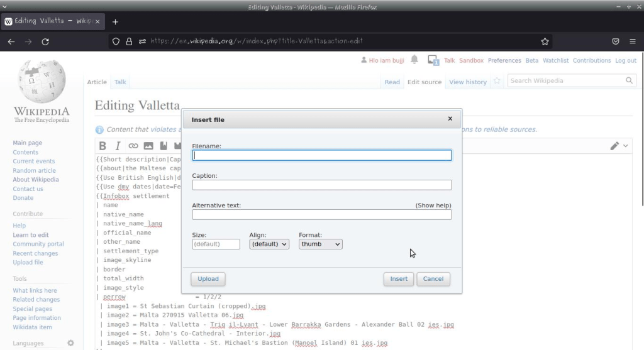Click the Upload button in the dialog

point(208,279)
